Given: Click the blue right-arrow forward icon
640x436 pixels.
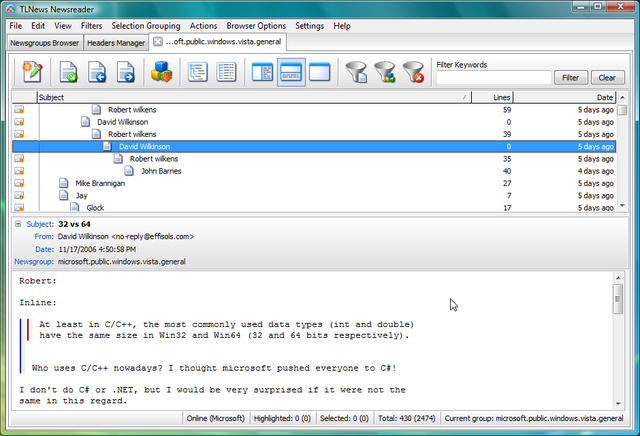Looking at the screenshot, I should 126,71.
